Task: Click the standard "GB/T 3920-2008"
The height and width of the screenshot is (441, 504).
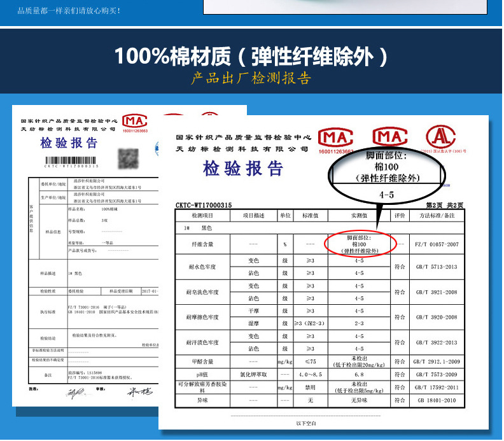Action: (437, 318)
